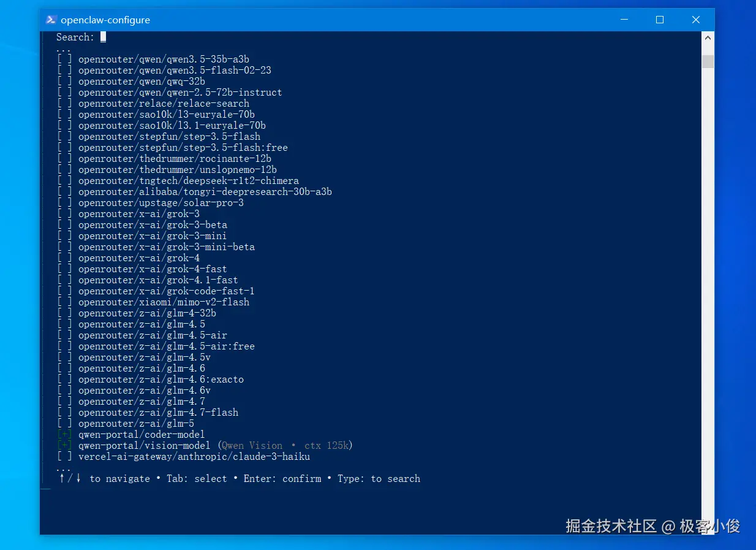Select text openrouter/qwen/qwen-2.5-72b-instruct

point(180,93)
